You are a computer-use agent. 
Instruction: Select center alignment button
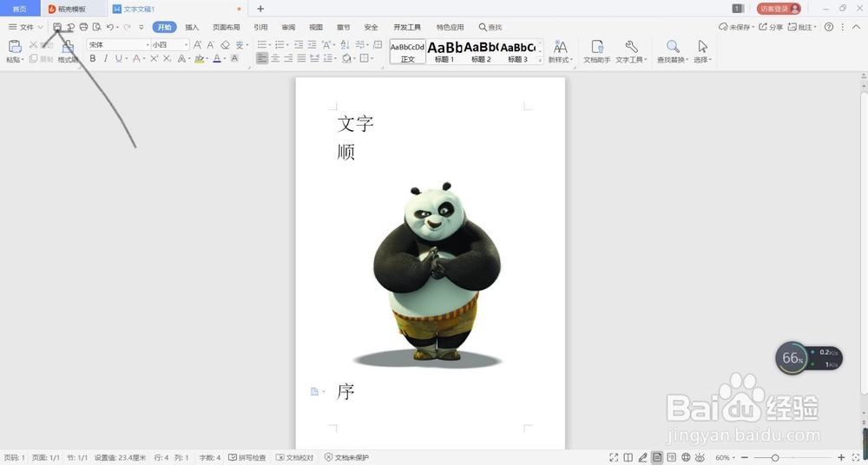[x=275, y=58]
